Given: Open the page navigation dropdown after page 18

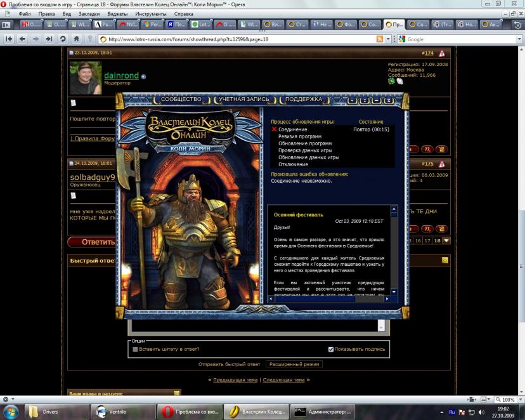Looking at the screenshot, I should [x=446, y=240].
